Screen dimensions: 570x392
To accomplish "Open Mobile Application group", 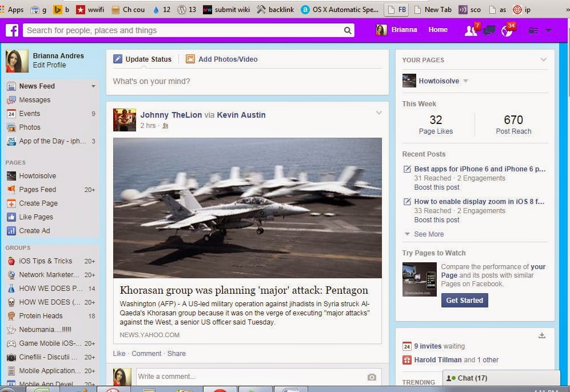I will (x=50, y=371).
